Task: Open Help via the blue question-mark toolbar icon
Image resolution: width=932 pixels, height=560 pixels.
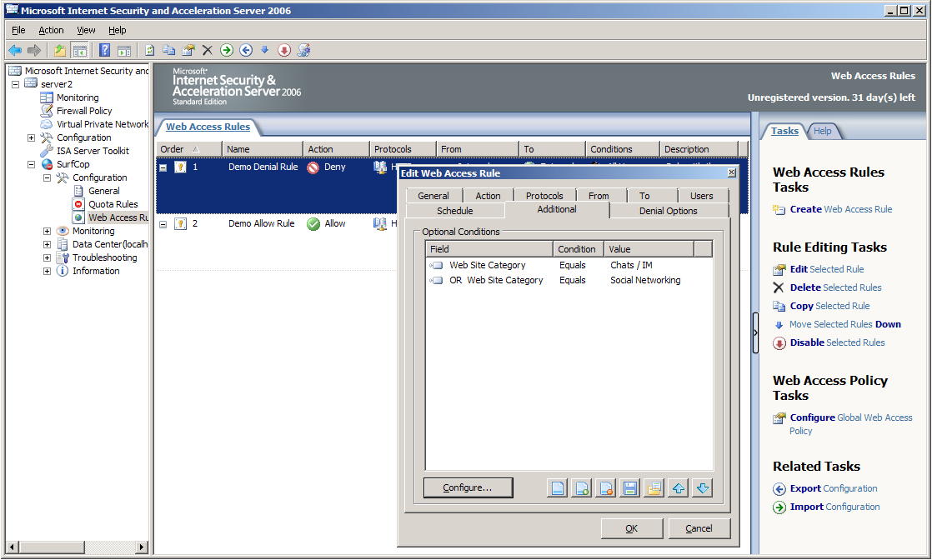Action: point(104,51)
